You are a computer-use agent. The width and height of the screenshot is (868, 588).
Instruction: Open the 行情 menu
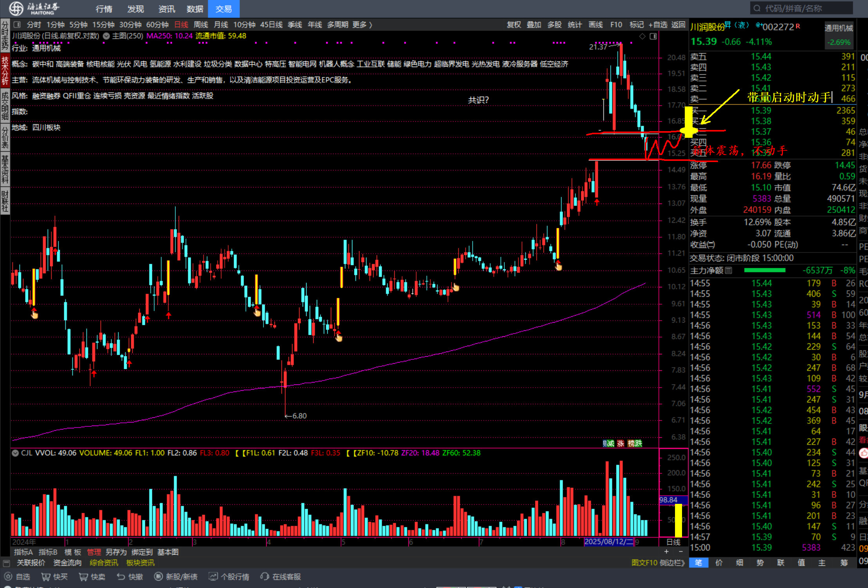pyautogui.click(x=104, y=9)
